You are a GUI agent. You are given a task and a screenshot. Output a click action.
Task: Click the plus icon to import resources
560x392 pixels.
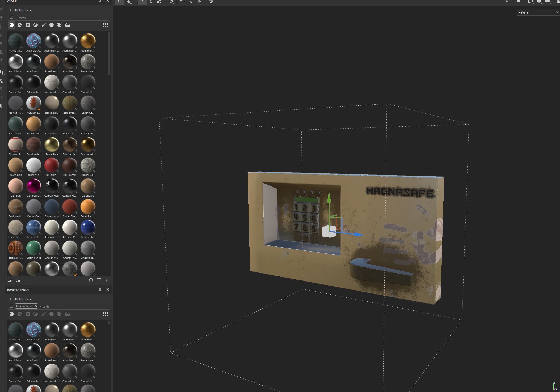pos(107,280)
